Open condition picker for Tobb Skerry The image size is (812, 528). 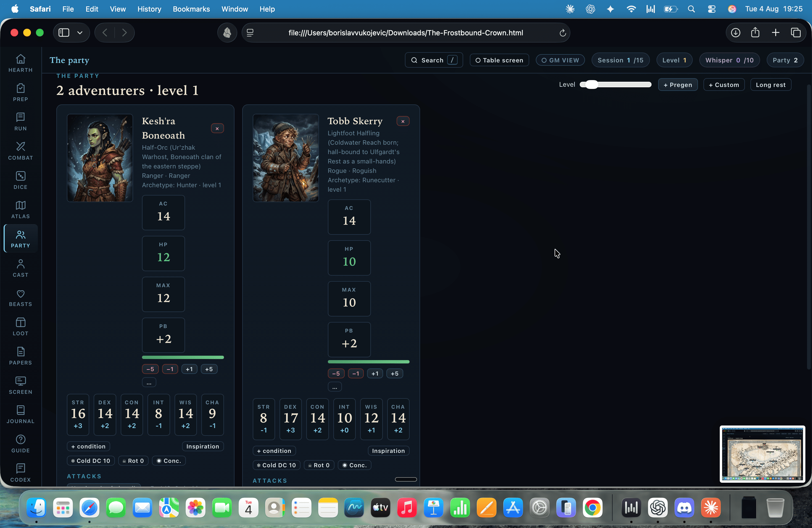(274, 451)
